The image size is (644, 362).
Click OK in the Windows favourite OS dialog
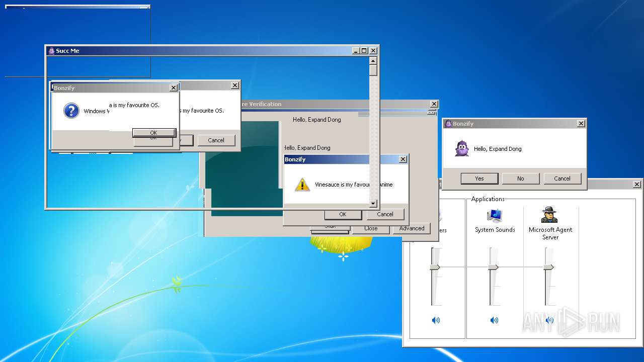[153, 133]
